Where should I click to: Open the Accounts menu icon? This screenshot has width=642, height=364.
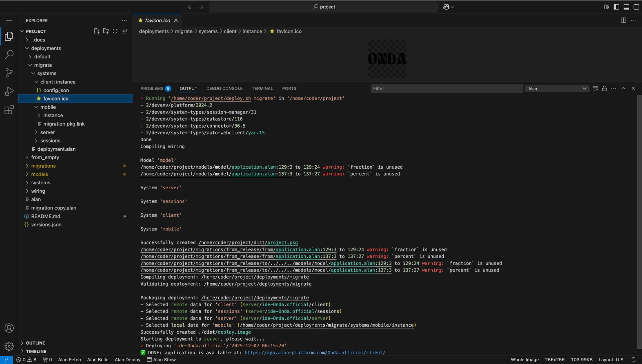coord(9,328)
